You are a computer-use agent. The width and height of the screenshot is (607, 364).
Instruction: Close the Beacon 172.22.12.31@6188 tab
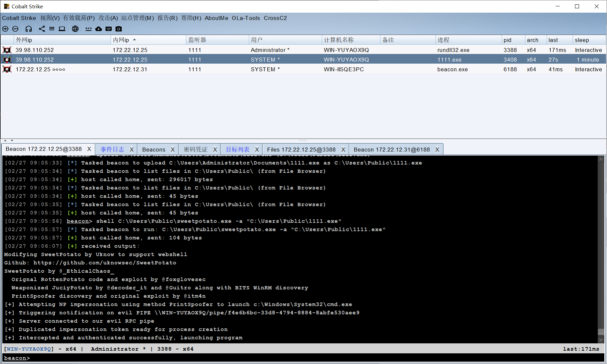pos(437,149)
